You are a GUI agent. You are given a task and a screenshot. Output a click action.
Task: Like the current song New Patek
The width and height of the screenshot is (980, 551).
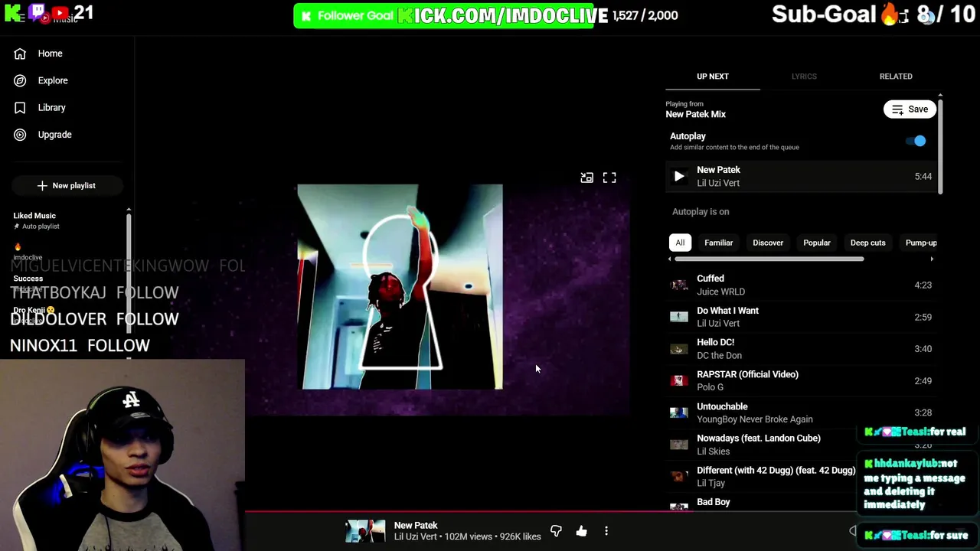coord(582,531)
